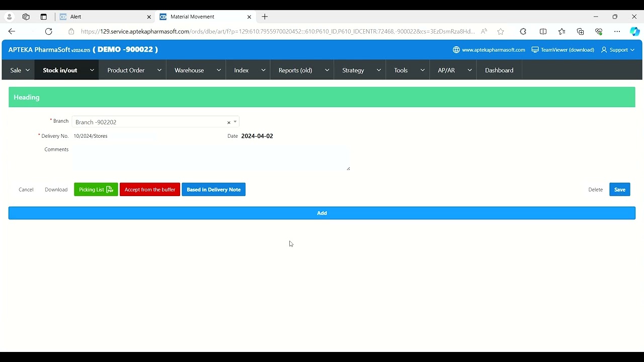Open Browser essentials heart icon
This screenshot has height=362, width=644.
[x=599, y=31]
